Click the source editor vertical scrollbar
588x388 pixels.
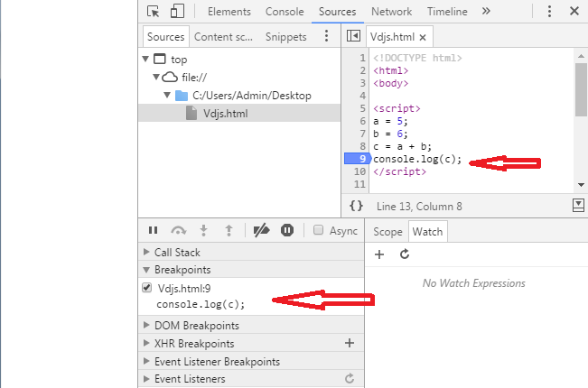(581, 90)
